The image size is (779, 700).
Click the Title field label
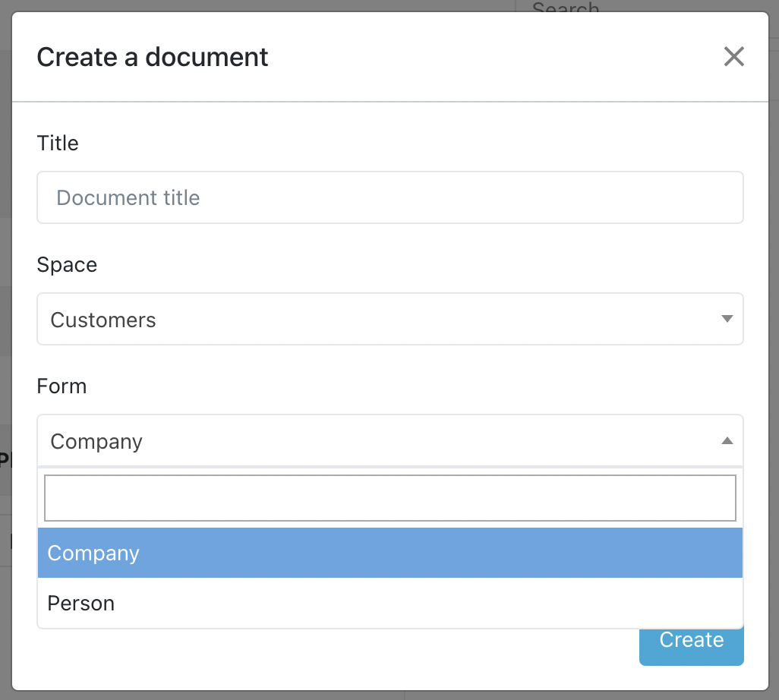pos(58,143)
